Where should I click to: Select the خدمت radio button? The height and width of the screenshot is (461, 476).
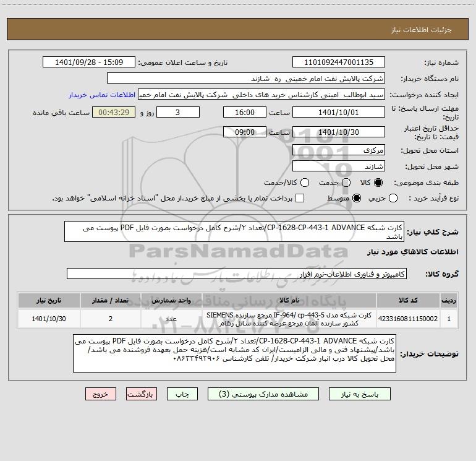point(346,183)
